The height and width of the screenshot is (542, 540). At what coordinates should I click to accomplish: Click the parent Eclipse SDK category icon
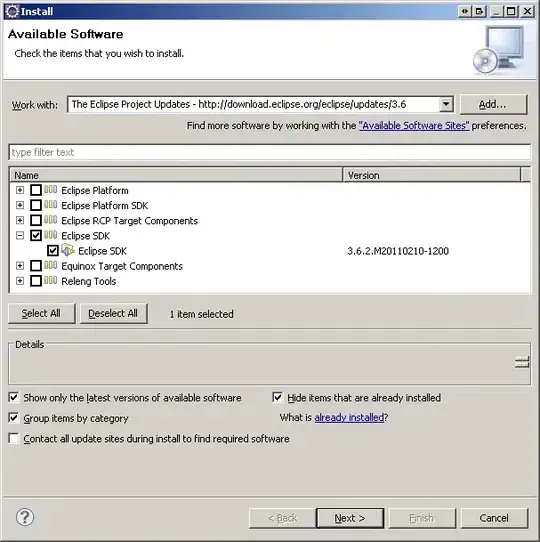tap(51, 235)
